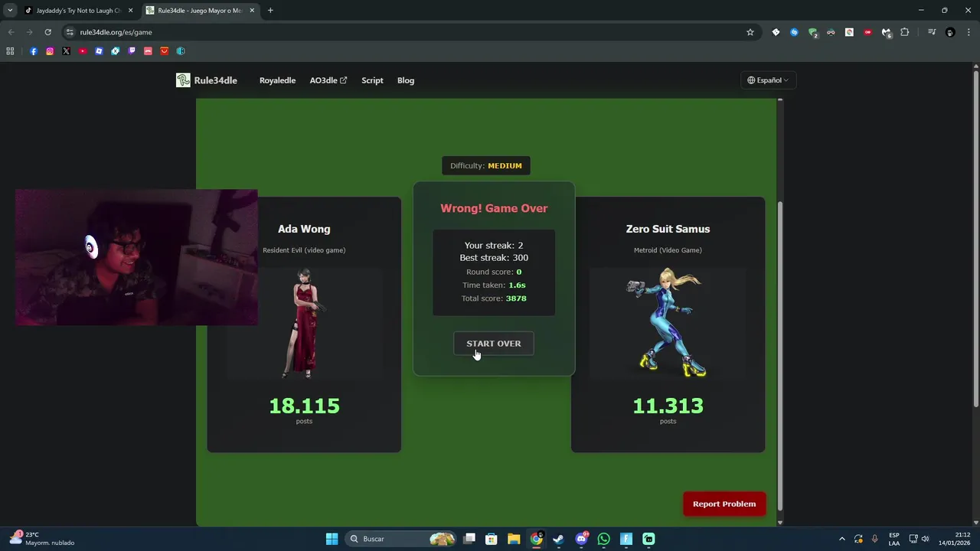The image size is (980, 551).
Task: Click the Ada Wong character image
Action: pyautogui.click(x=304, y=323)
